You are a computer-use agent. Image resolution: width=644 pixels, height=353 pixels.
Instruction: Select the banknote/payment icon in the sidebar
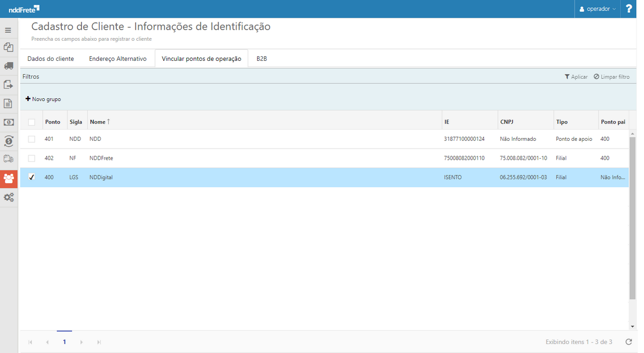tap(8, 122)
